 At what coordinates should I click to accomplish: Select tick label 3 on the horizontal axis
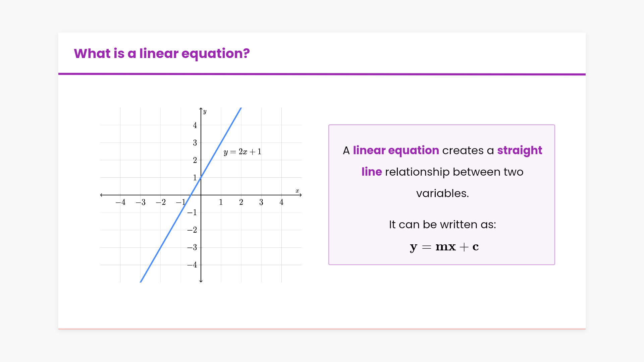click(261, 202)
